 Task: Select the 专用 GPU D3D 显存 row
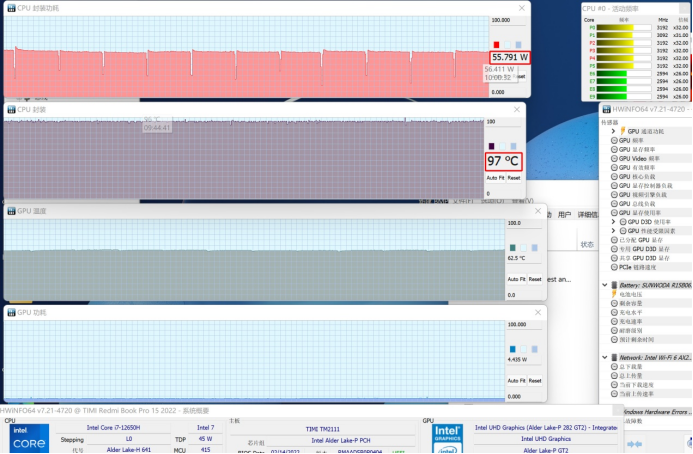click(x=646, y=249)
